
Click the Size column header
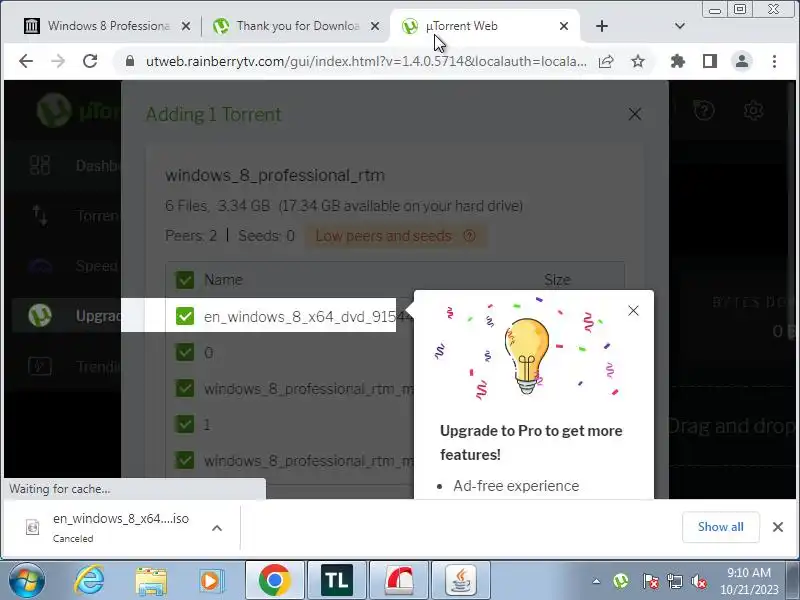[557, 280]
